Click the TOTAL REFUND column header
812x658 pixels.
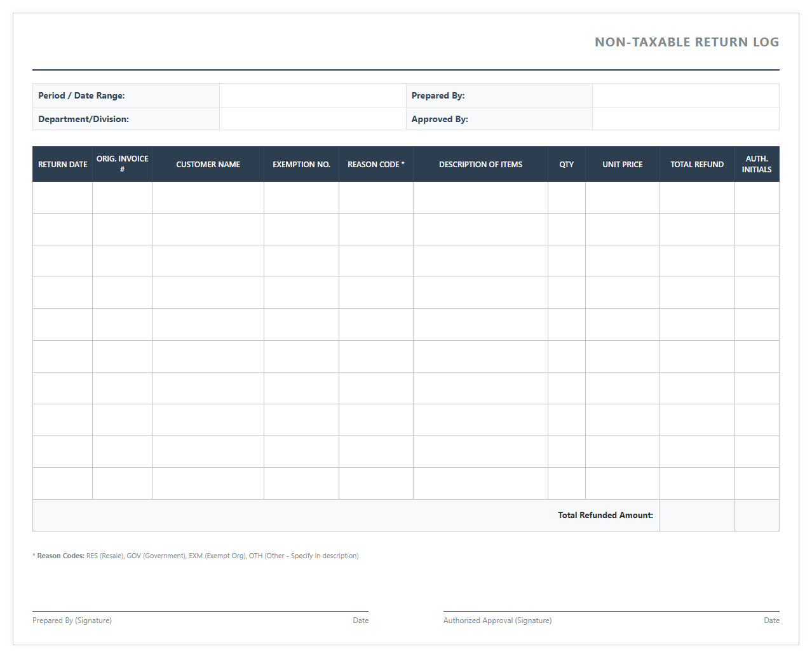(x=697, y=164)
